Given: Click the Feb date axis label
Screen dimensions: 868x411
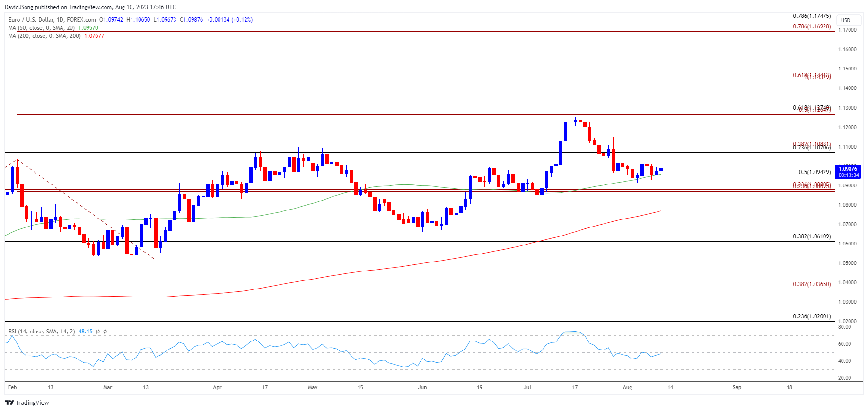Looking at the screenshot, I should click(12, 387).
